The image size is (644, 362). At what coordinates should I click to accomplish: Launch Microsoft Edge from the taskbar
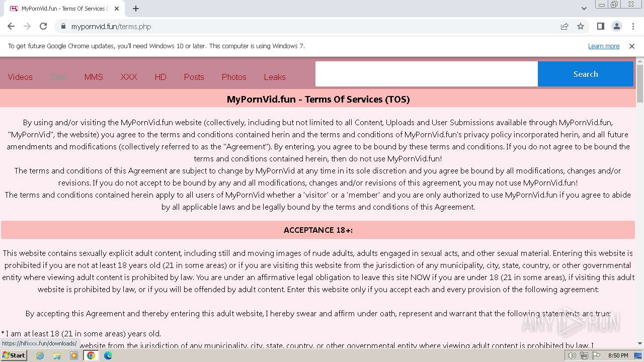coord(108,355)
